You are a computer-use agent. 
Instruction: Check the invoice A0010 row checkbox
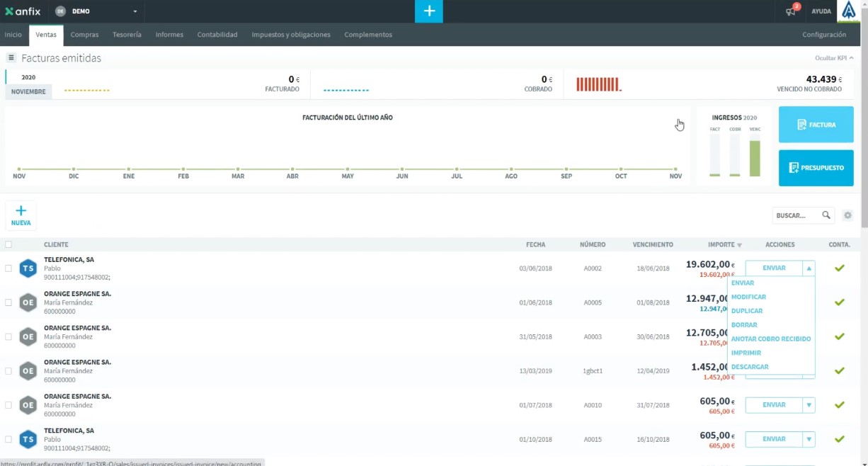[8, 405]
